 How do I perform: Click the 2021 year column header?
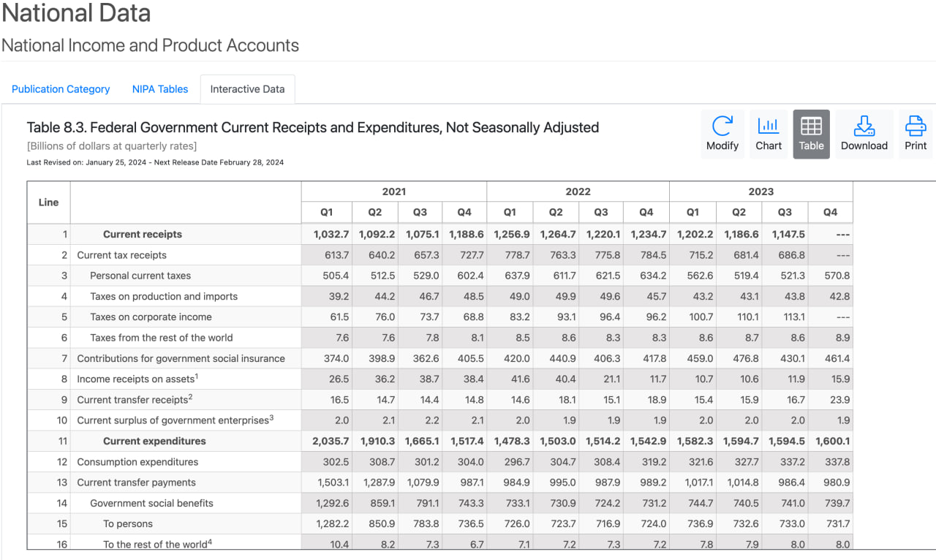394,192
